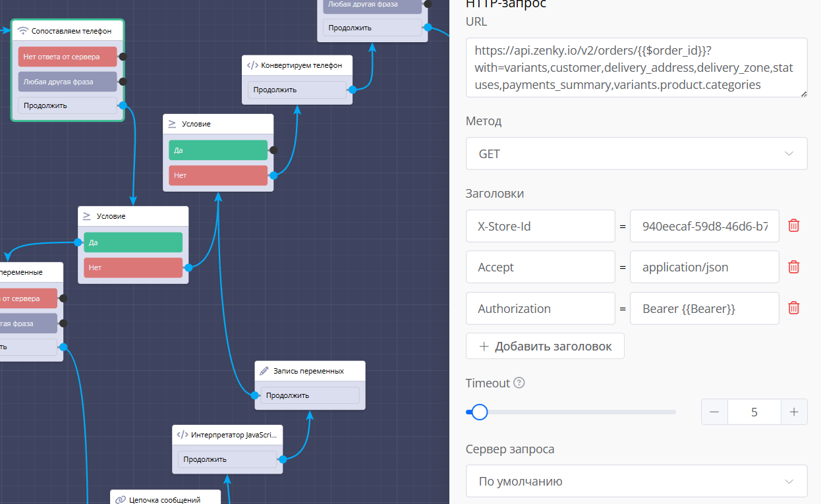Click the Timeout slider handle
821x504 pixels.
[x=480, y=412]
